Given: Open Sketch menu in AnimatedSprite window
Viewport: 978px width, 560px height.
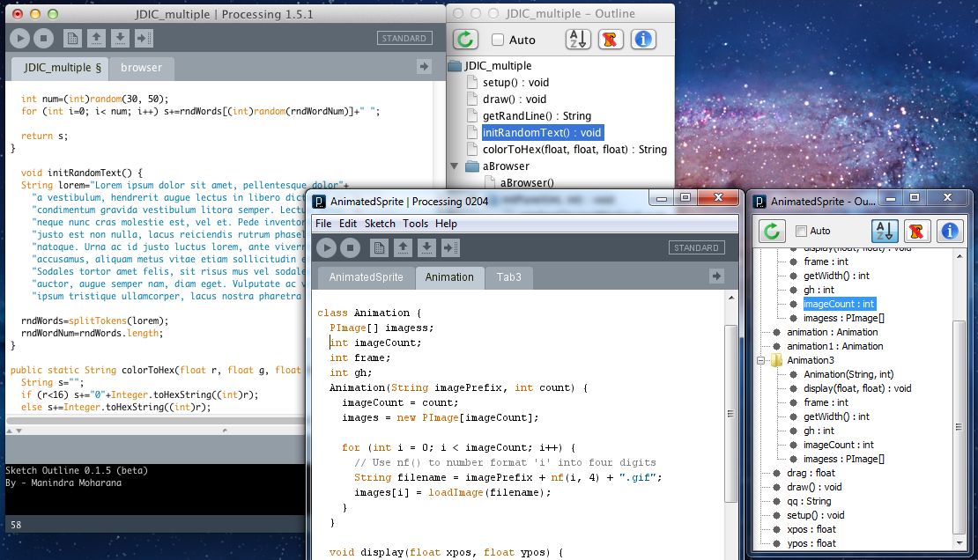Looking at the screenshot, I should (380, 224).
